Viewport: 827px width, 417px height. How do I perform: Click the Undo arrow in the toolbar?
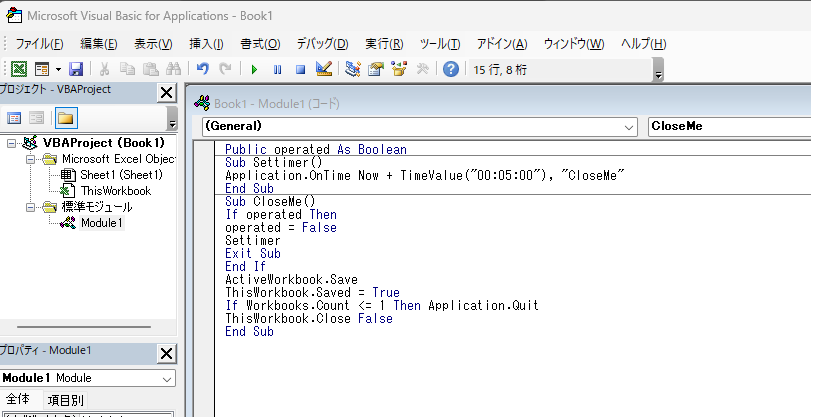[x=203, y=69]
